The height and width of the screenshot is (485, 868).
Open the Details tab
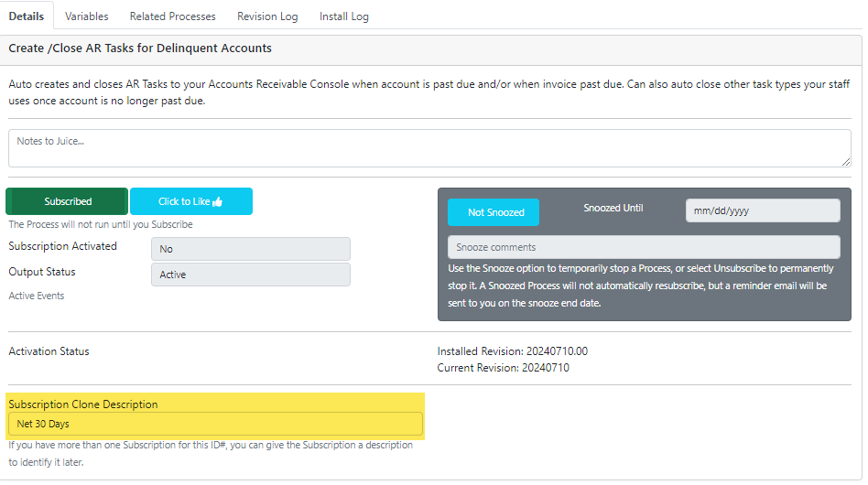click(x=27, y=16)
